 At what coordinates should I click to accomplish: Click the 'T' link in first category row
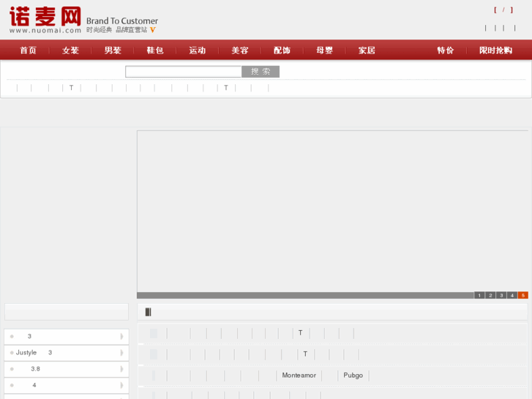pos(300,333)
